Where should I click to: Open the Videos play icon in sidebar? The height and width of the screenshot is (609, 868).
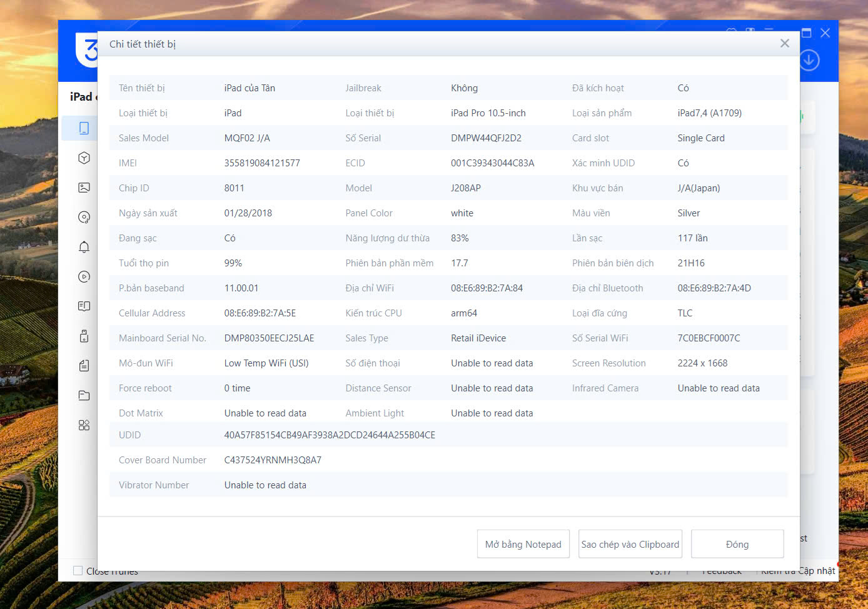click(84, 276)
